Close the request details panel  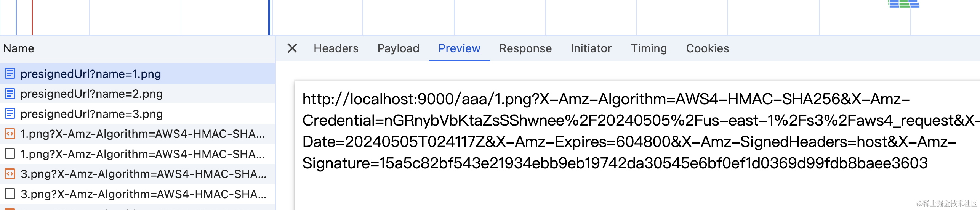coord(292,48)
